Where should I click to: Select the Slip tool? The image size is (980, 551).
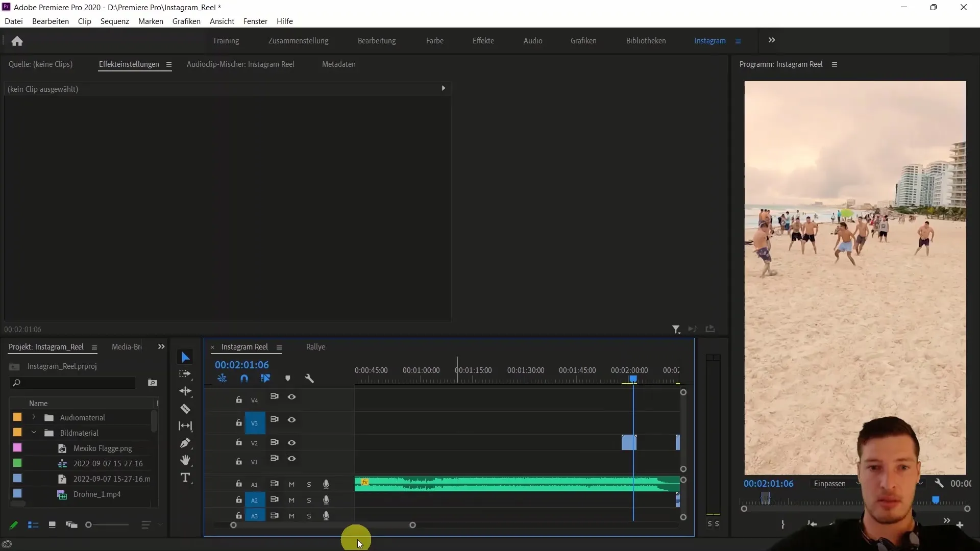[185, 426]
